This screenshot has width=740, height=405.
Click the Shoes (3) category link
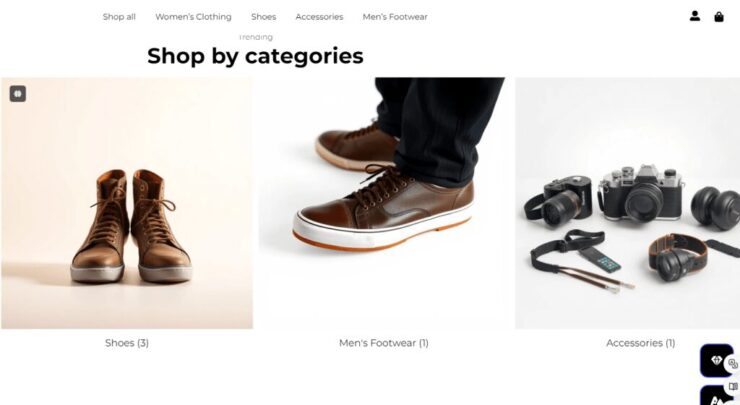[127, 343]
